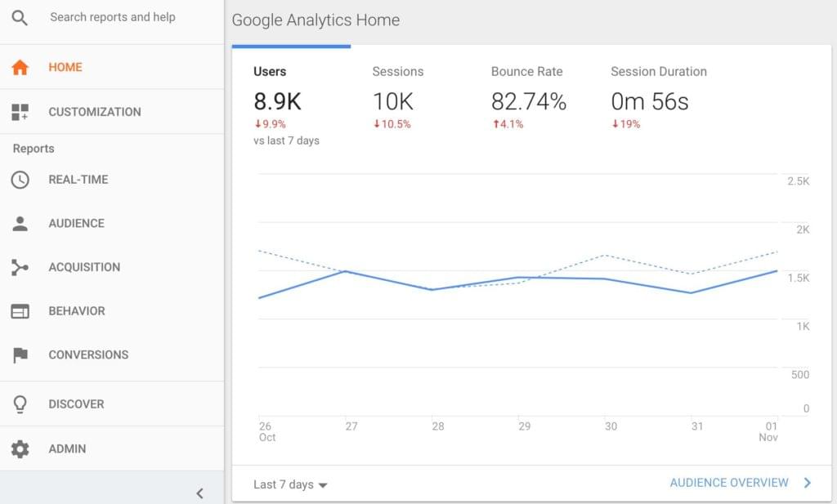This screenshot has width=837, height=504.
Task: Click the chart point above 27
Action: tap(347, 271)
